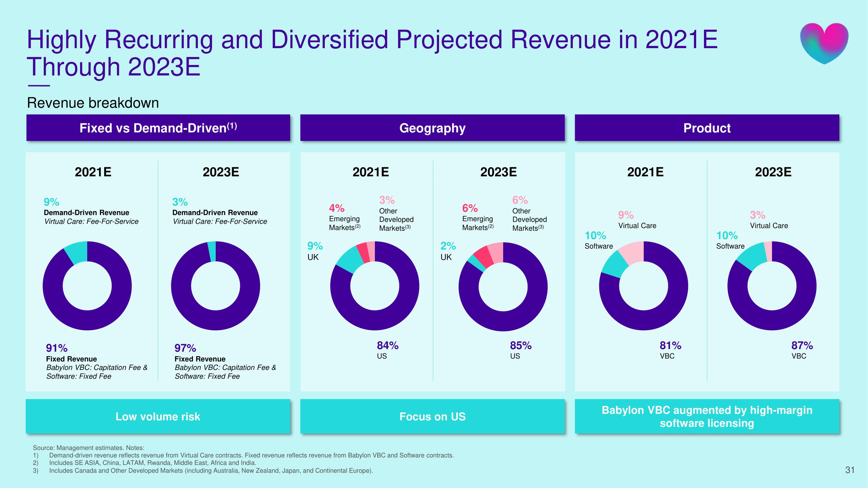Image resolution: width=868 pixels, height=488 pixels.
Task: Click the Babylon heart logo
Action: point(824,44)
